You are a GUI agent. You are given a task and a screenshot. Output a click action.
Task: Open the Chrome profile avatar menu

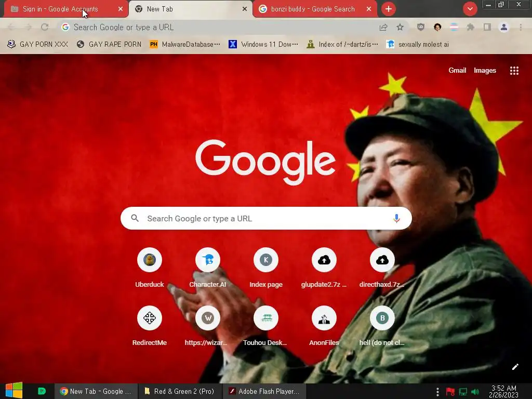pos(504,27)
